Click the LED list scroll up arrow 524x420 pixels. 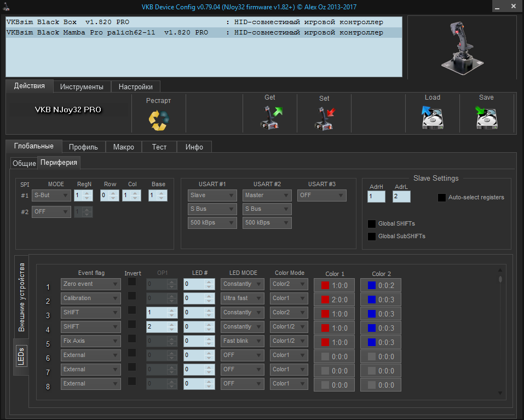tap(500, 270)
